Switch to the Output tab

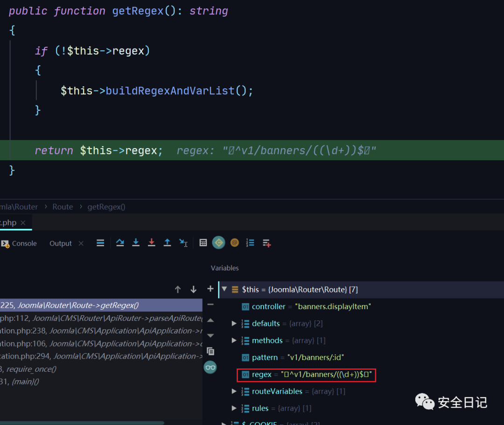click(61, 243)
